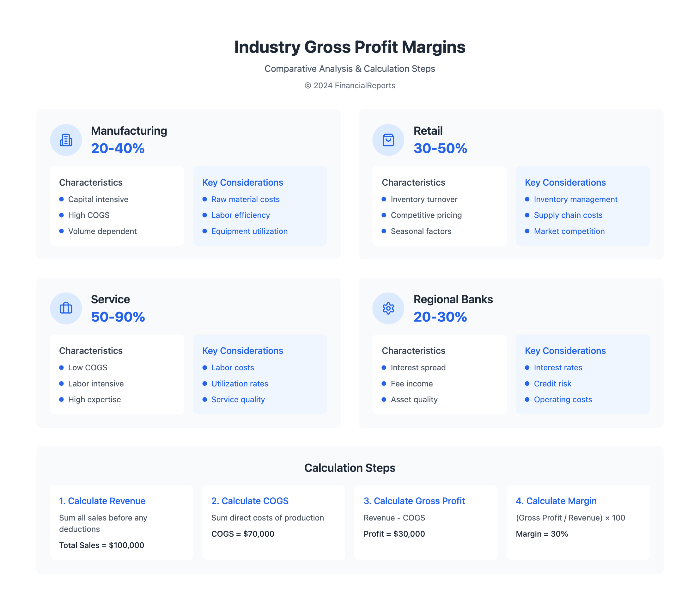Select the Retail 30-50% margin figure
The height and width of the screenshot is (610, 700).
[440, 148]
